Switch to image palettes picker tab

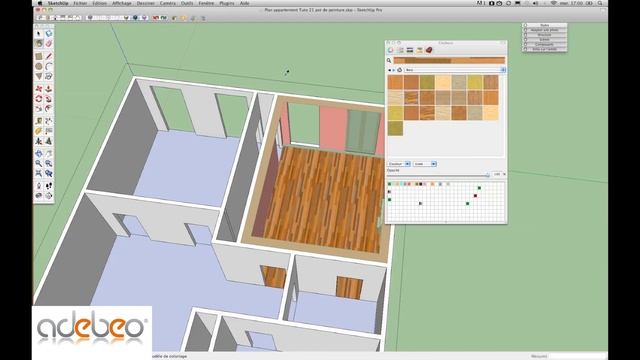coord(419,50)
